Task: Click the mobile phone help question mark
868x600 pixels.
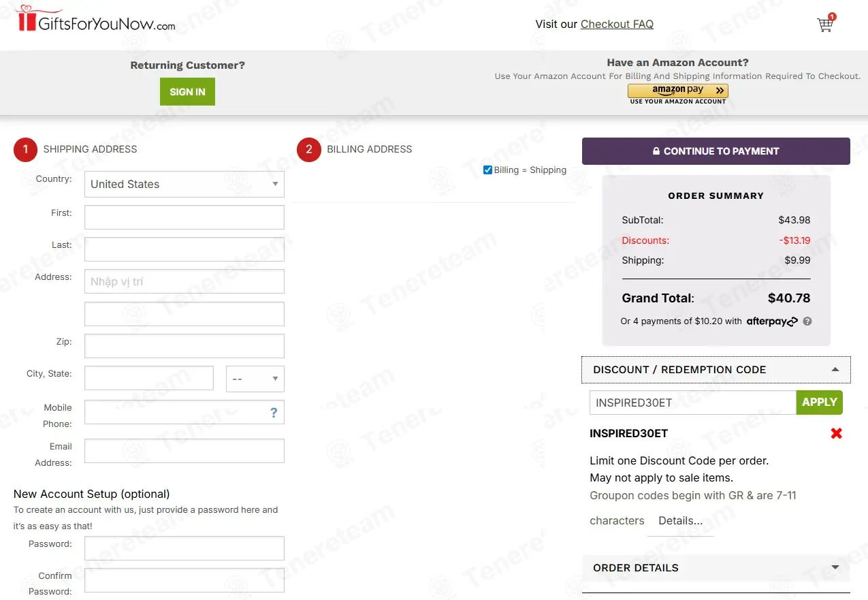Action: pos(274,413)
